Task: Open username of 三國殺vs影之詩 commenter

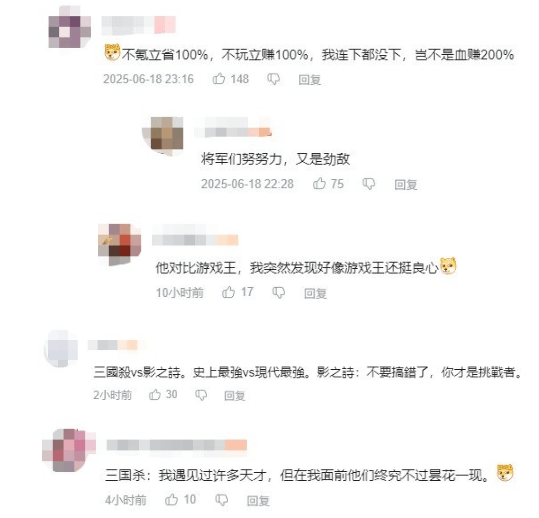Action: [113, 345]
